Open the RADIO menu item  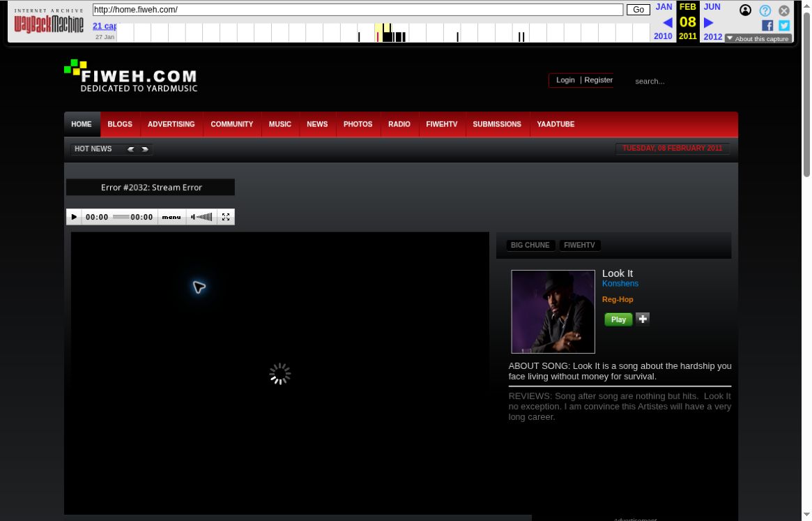point(399,124)
